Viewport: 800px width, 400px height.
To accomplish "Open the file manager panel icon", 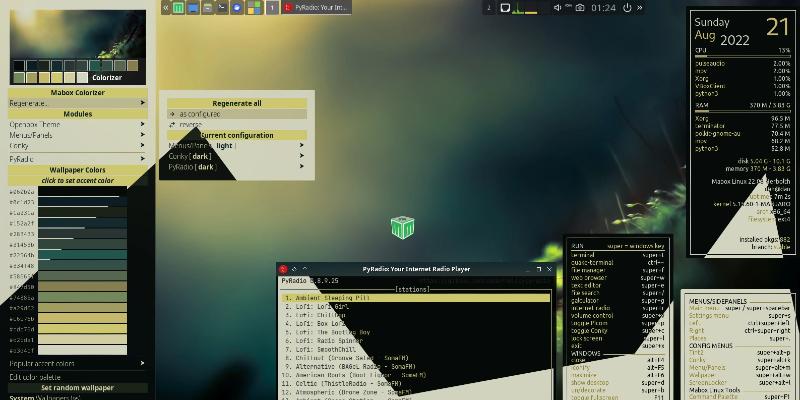I will tap(207, 8).
